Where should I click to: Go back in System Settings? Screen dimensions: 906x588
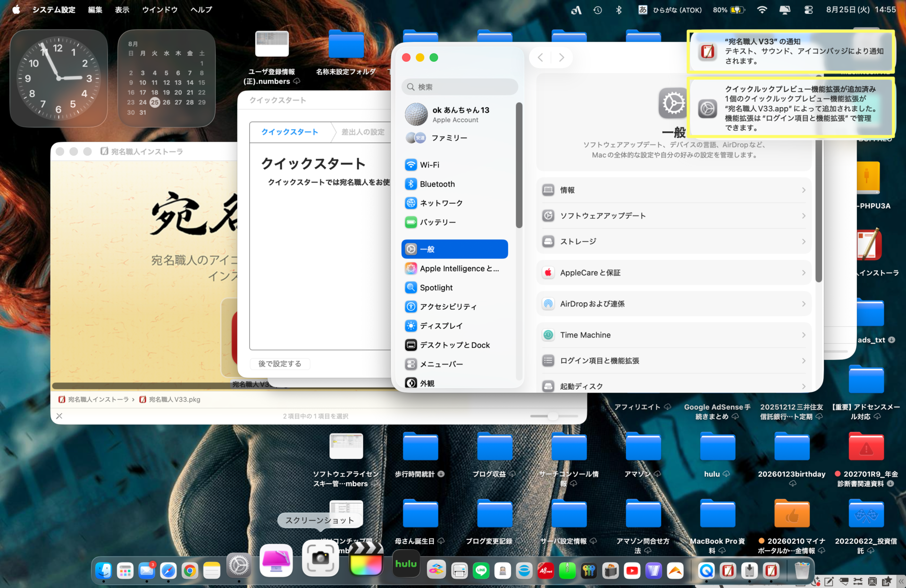(540, 58)
